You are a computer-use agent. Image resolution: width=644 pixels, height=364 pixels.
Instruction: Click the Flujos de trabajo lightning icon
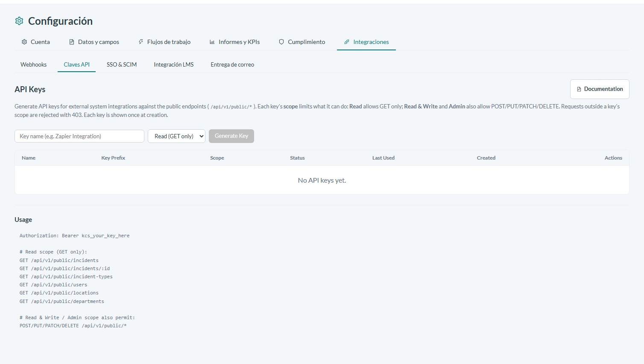(x=141, y=42)
